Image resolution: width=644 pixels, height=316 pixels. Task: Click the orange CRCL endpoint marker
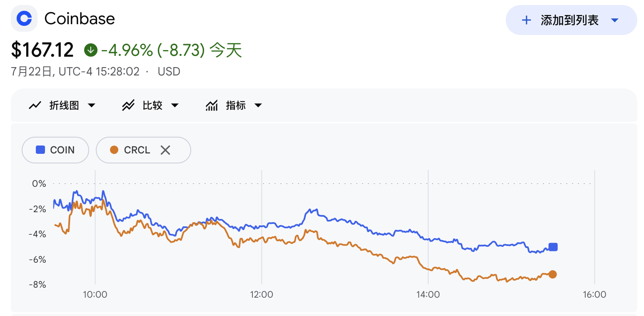click(552, 274)
